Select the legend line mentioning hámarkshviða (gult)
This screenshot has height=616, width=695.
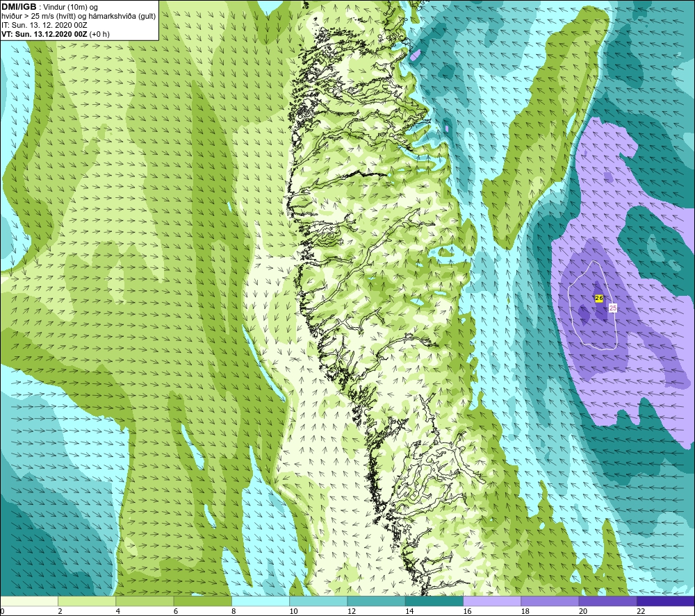coord(79,16)
